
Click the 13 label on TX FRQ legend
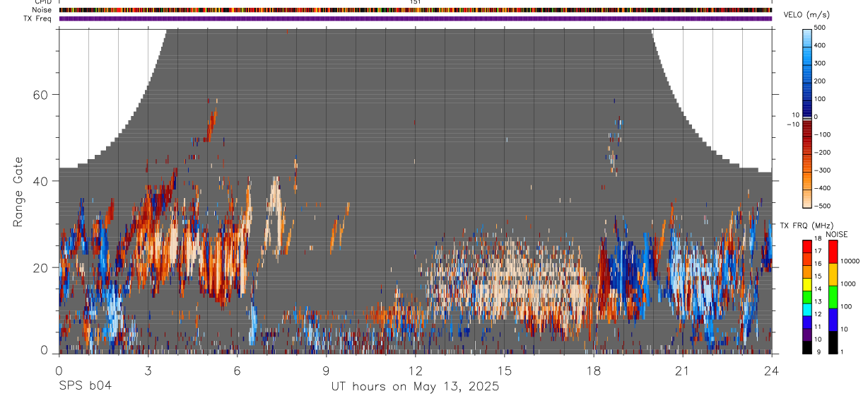pos(819,301)
